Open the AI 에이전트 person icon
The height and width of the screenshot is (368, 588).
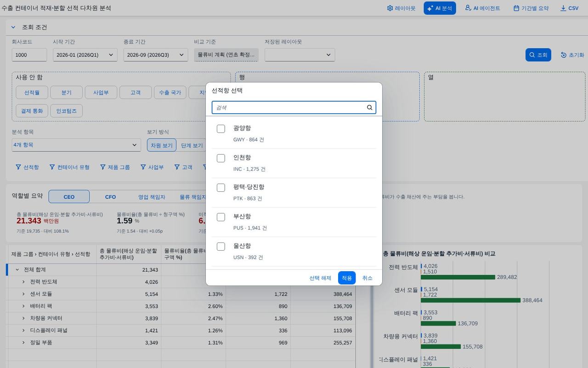(x=468, y=8)
